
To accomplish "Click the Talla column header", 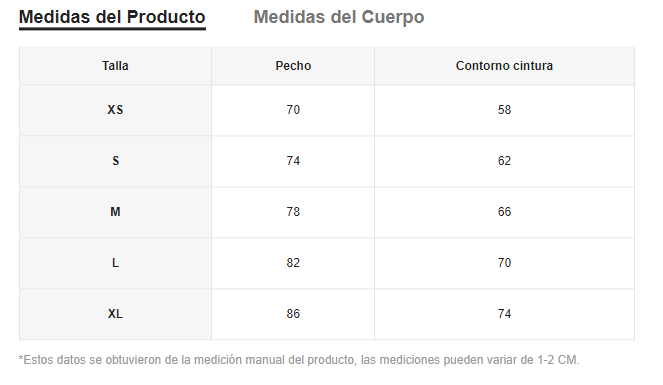I will [115, 66].
